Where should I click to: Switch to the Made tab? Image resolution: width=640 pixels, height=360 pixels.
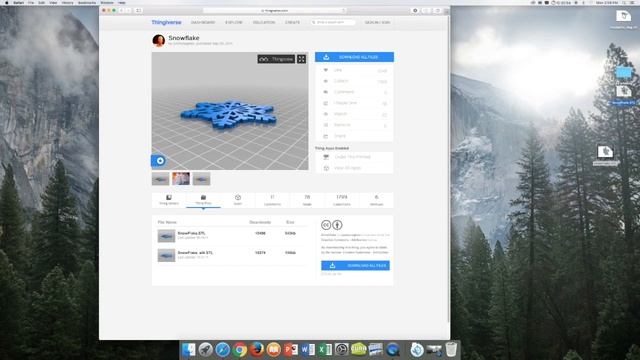coord(307,200)
